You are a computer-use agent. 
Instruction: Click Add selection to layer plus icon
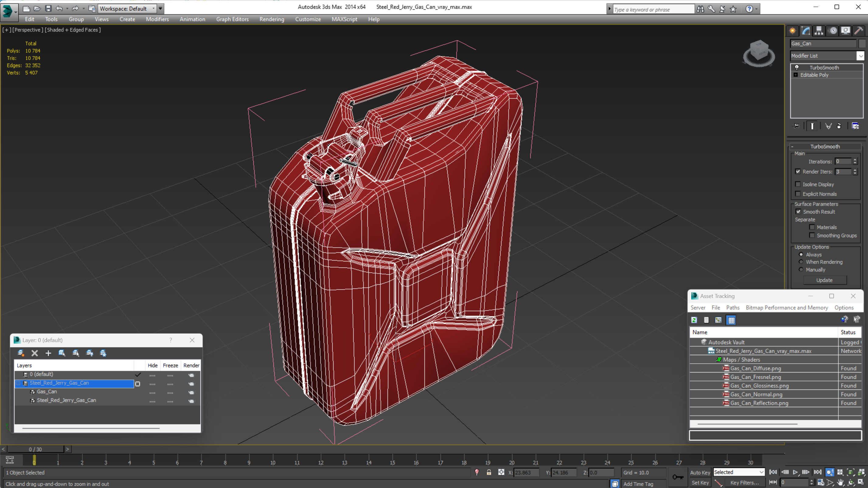pyautogui.click(x=48, y=353)
